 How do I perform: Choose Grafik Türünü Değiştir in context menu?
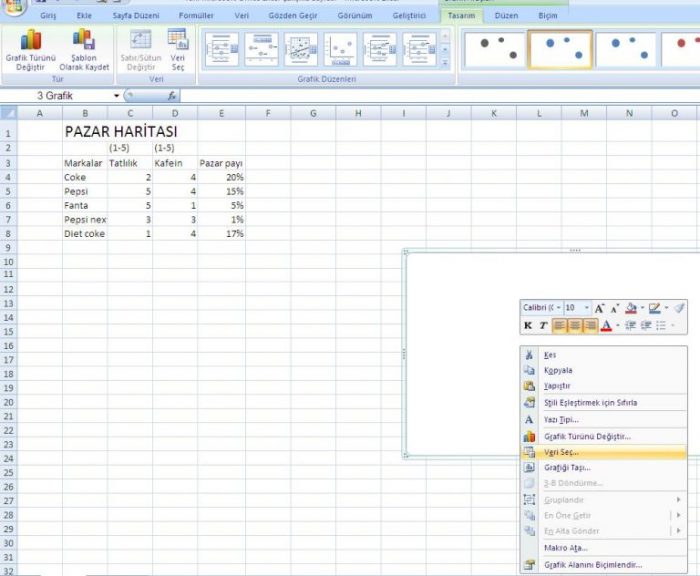pyautogui.click(x=604, y=437)
